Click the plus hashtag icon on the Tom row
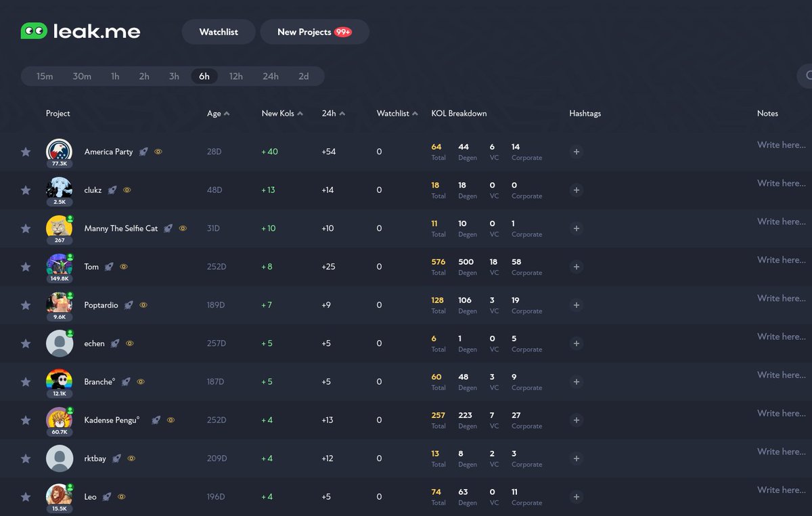Screen dimensions: 812x516 576,267
